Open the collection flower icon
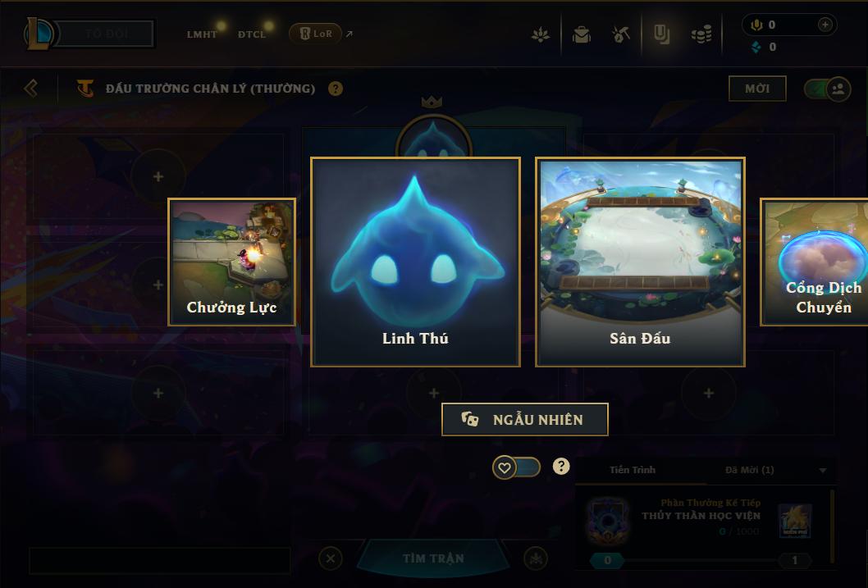 coord(541,34)
